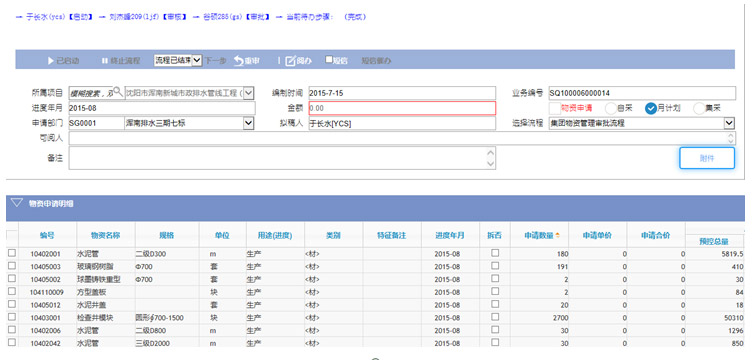Click the 于长水(ycs)【启动】 workflow link
The width and height of the screenshot is (753, 360).
point(60,17)
